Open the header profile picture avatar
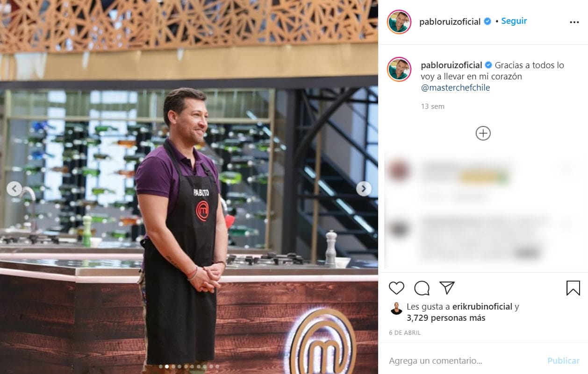Image resolution: width=588 pixels, height=374 pixels. pyautogui.click(x=399, y=22)
